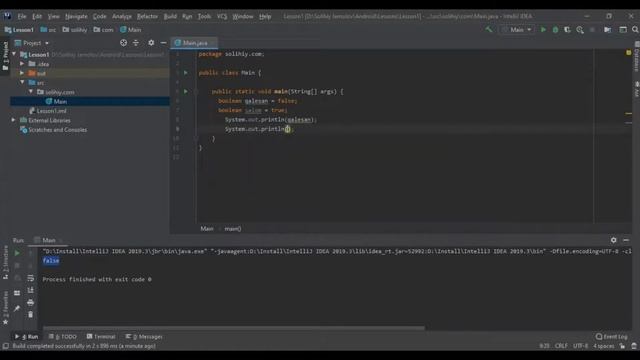Image resolution: width=640 pixels, height=360 pixels.
Task: Click the locate/scroll-from-source target icon
Action: 123,42
